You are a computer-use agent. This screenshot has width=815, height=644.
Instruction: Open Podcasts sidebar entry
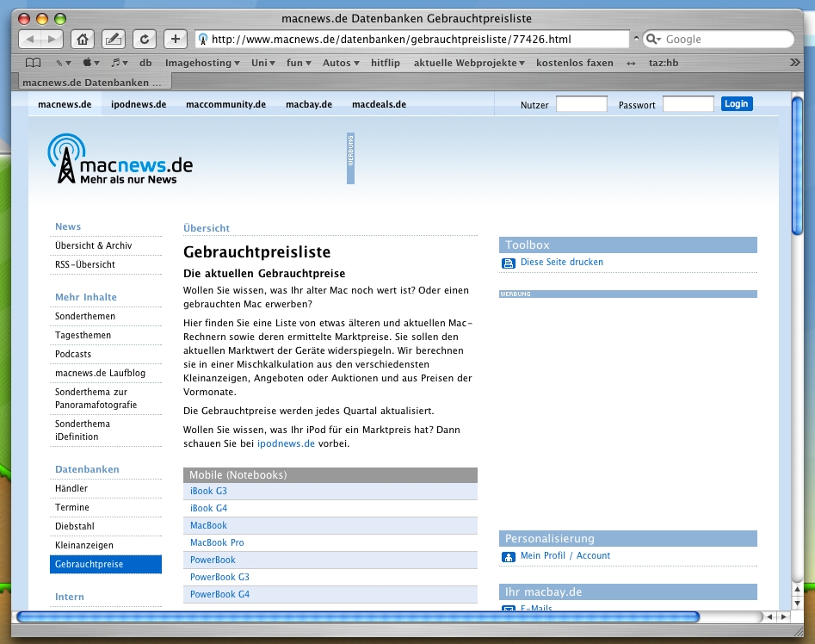pyautogui.click(x=73, y=354)
